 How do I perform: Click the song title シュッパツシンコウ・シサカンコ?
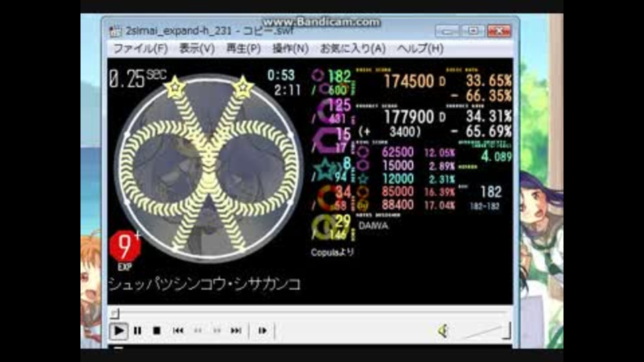205,284
